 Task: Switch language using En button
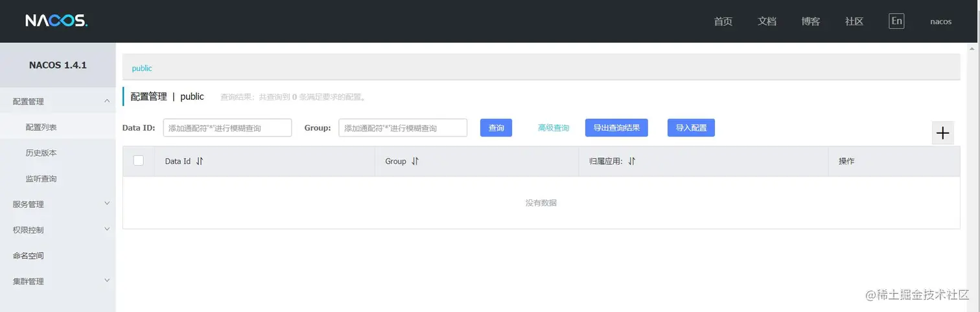click(x=896, y=21)
